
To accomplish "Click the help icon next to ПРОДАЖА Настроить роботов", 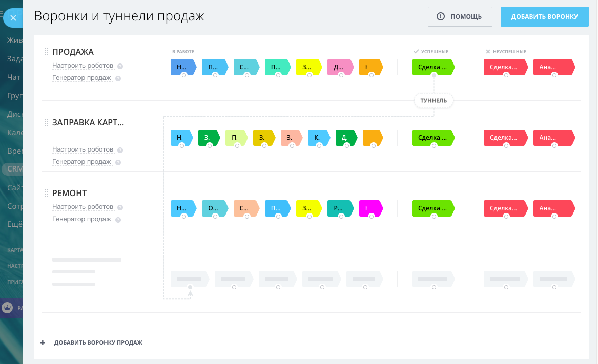I will click(120, 67).
